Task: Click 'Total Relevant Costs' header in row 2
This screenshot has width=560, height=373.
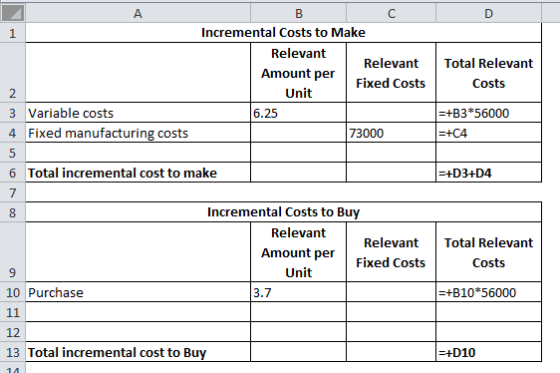Action: (489, 73)
